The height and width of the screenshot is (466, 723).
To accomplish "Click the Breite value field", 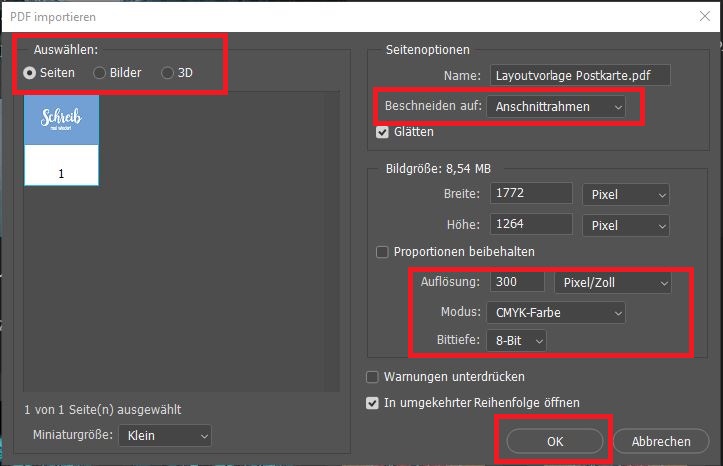I will point(534,195).
